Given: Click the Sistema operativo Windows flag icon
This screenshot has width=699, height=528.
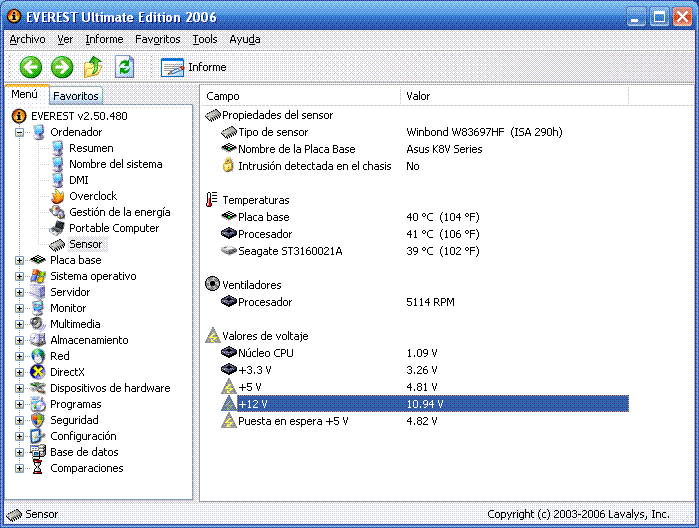Looking at the screenshot, I should (38, 276).
